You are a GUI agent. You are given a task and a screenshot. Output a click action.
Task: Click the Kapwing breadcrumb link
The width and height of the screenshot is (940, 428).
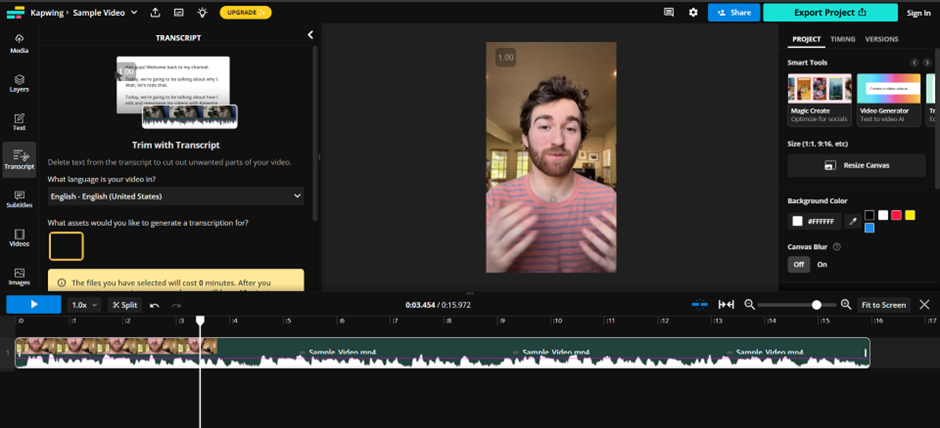click(47, 12)
